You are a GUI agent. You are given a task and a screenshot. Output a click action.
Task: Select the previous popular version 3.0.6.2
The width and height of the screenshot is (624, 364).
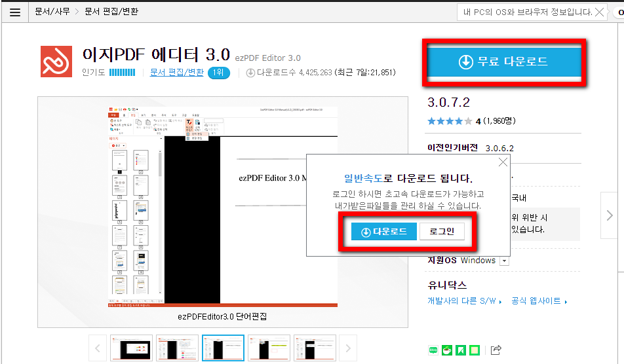pos(499,148)
